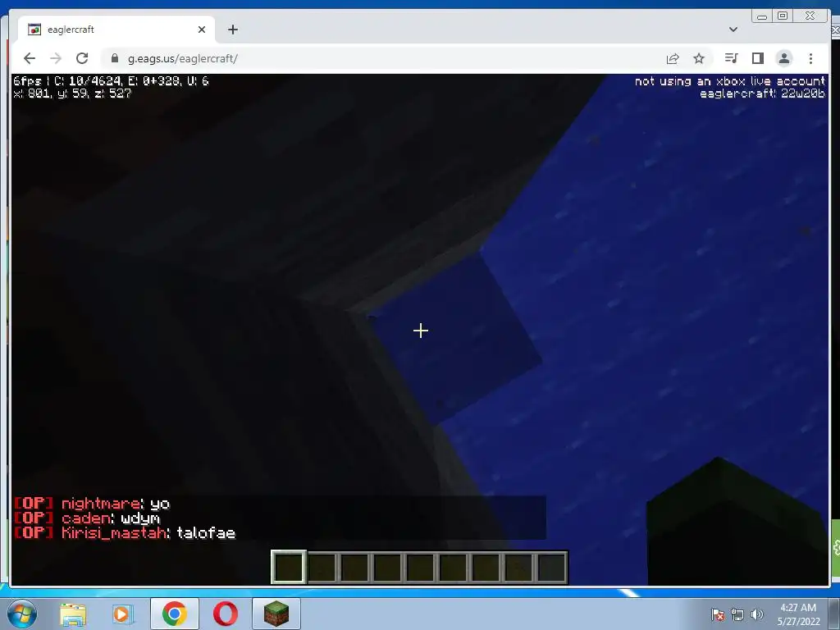The height and width of the screenshot is (630, 840).
Task: Switch to the eaglercraft tab
Action: pos(116,30)
